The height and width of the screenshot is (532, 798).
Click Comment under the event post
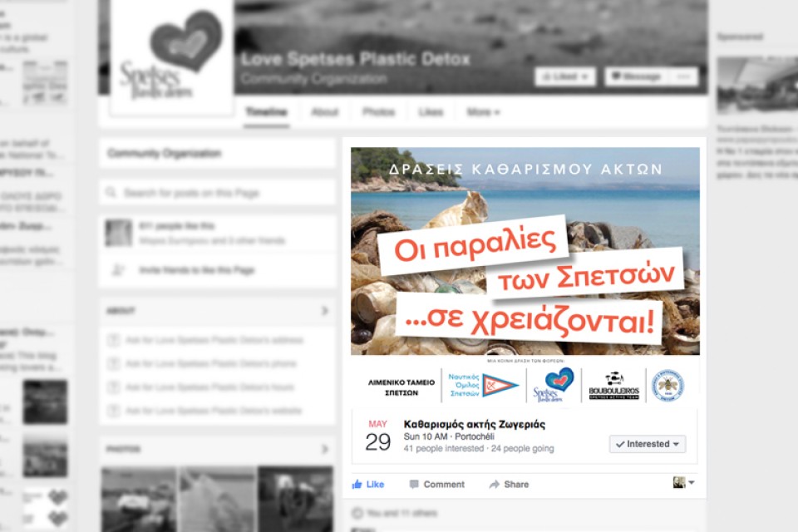[437, 484]
